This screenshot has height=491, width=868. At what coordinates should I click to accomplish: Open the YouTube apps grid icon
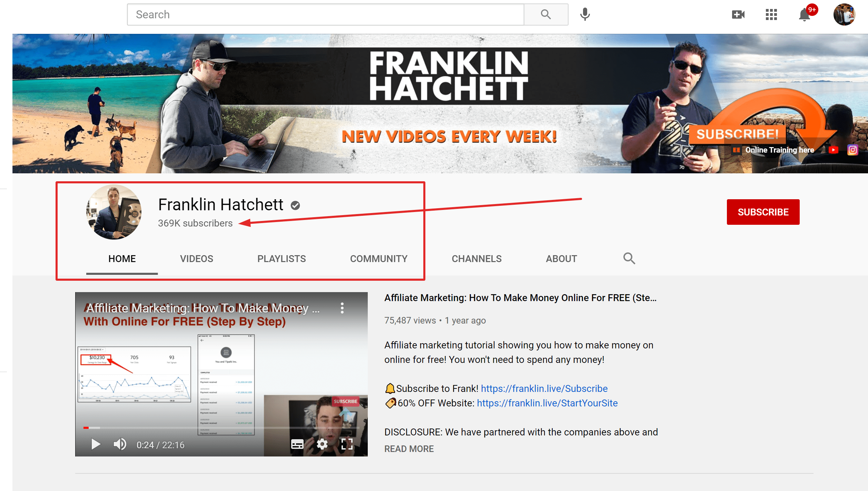[771, 15]
